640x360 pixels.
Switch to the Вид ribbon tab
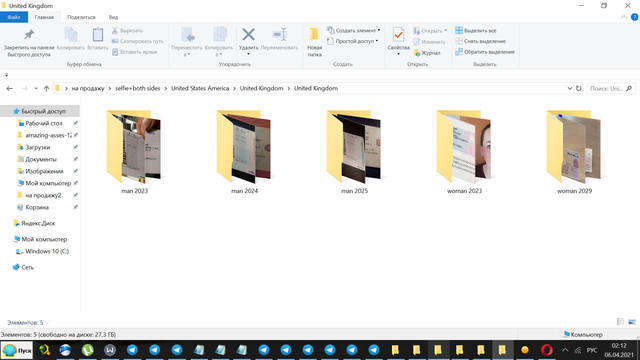(113, 17)
